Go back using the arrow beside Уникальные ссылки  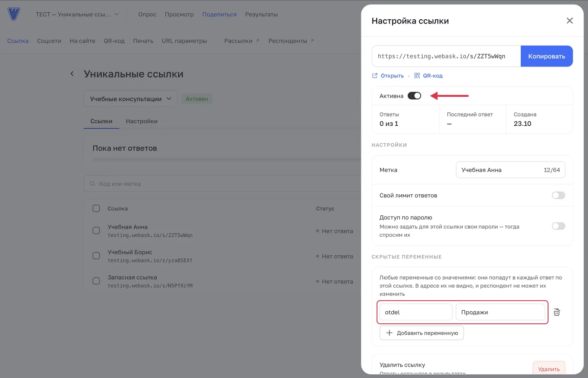click(72, 74)
